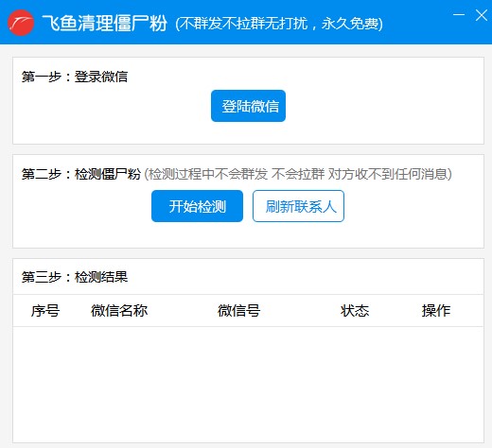Click the 操作 column header
Screen dimensions: 492x448
(x=436, y=311)
